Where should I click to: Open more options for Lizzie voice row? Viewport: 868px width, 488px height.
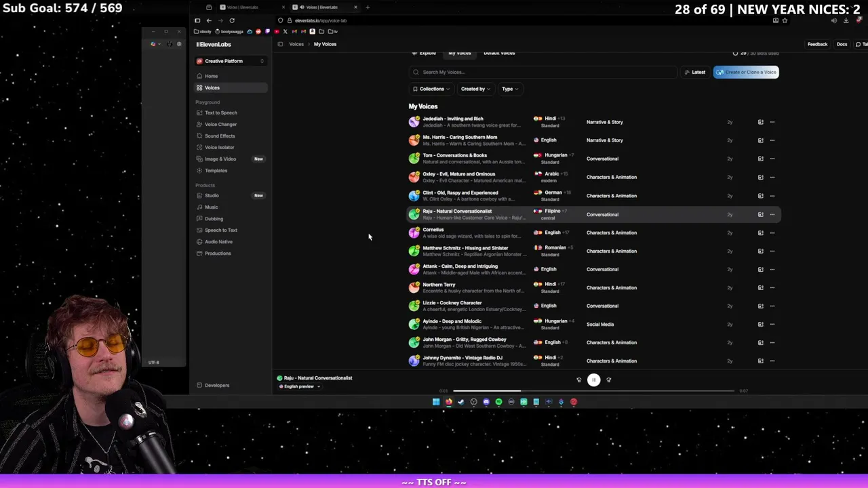(x=772, y=306)
